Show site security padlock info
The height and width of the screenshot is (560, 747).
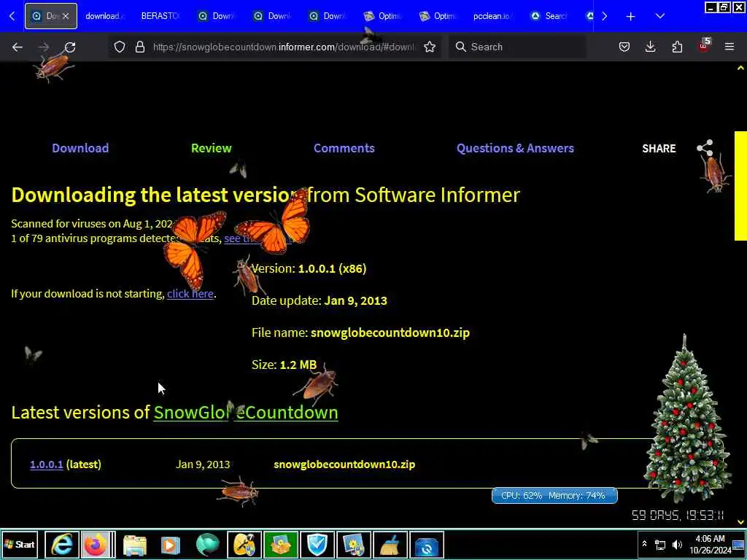[139, 47]
